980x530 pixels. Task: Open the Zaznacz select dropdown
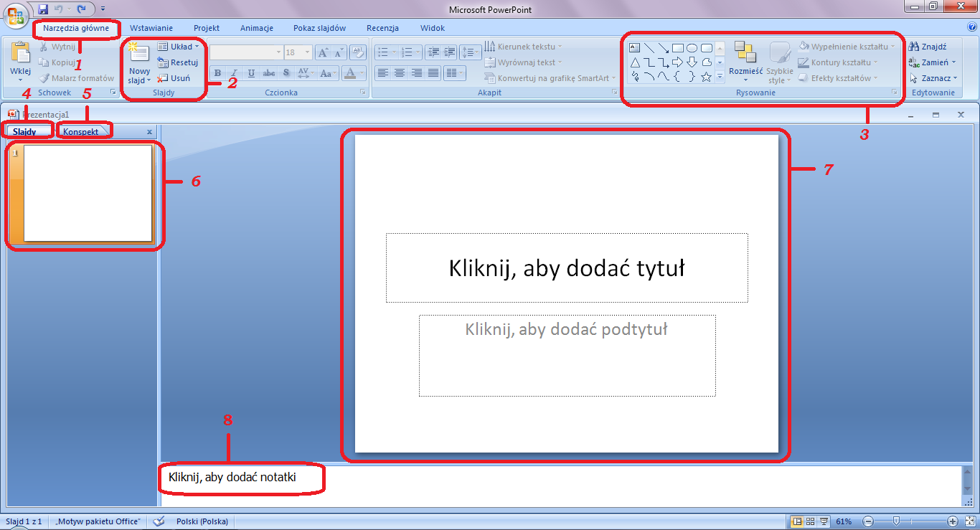click(933, 78)
